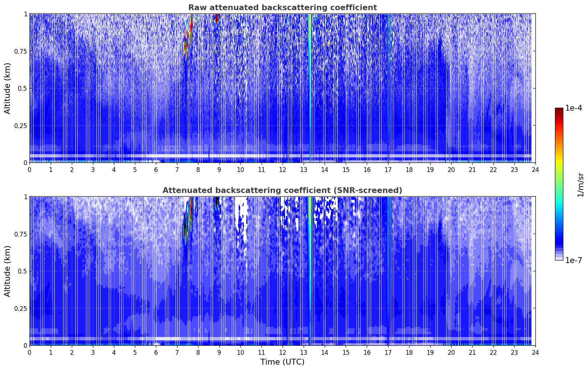Click the '1e-7' colorbar minimum label
The width and height of the screenshot is (588, 370).
point(573,260)
